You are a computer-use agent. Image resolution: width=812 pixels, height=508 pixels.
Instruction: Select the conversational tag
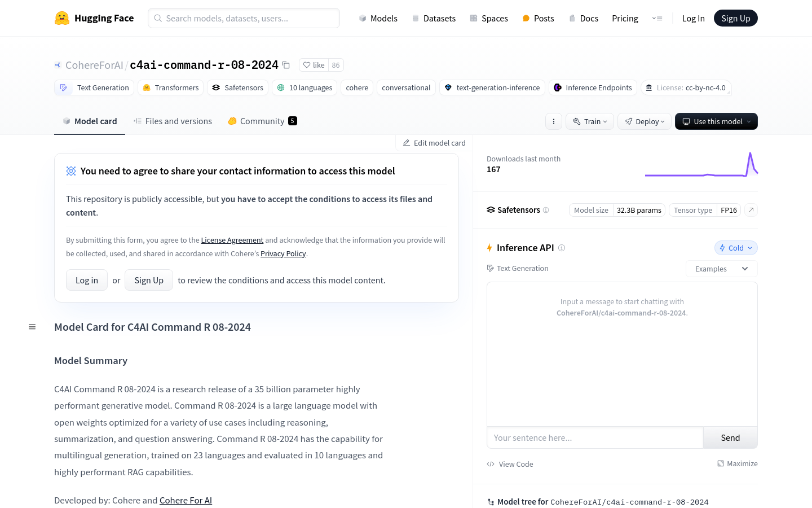click(x=406, y=87)
